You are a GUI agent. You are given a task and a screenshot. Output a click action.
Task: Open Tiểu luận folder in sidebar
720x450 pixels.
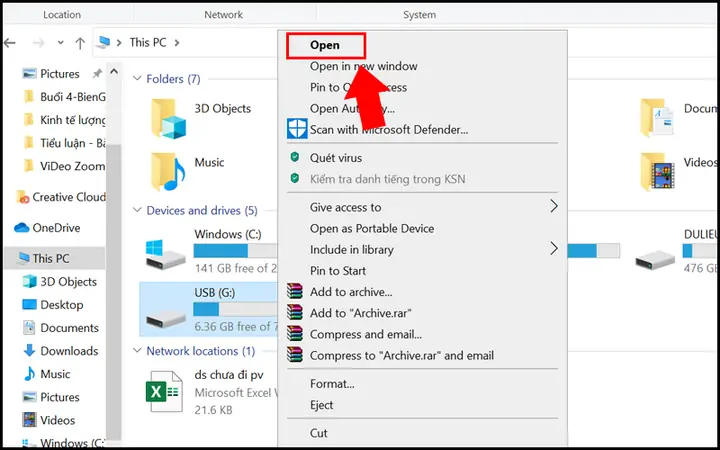coord(64,143)
